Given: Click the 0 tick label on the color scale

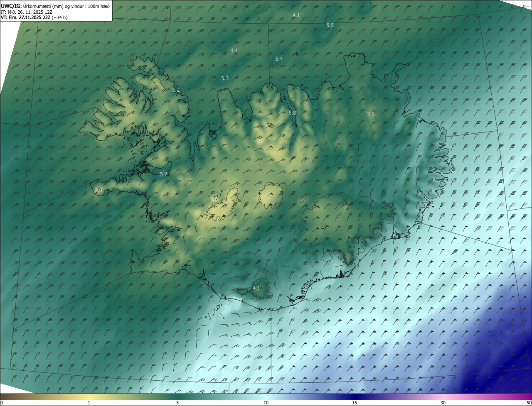Looking at the screenshot, I should [2, 403].
